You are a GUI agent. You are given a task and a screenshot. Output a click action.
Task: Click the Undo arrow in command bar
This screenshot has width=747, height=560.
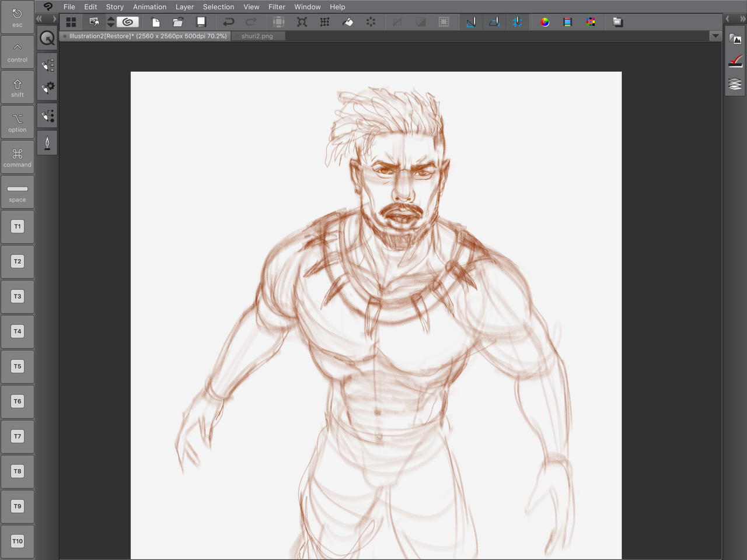228,22
